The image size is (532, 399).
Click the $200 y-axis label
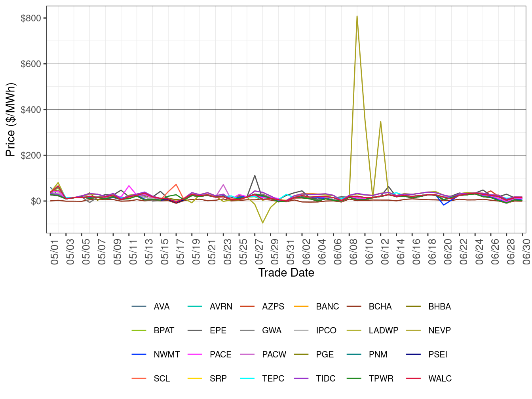[31, 156]
